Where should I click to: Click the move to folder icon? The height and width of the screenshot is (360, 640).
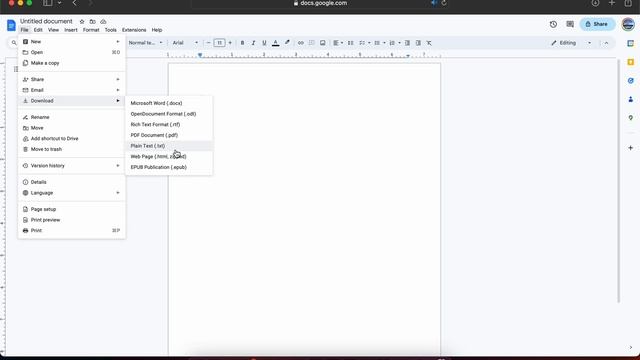pyautogui.click(x=93, y=21)
